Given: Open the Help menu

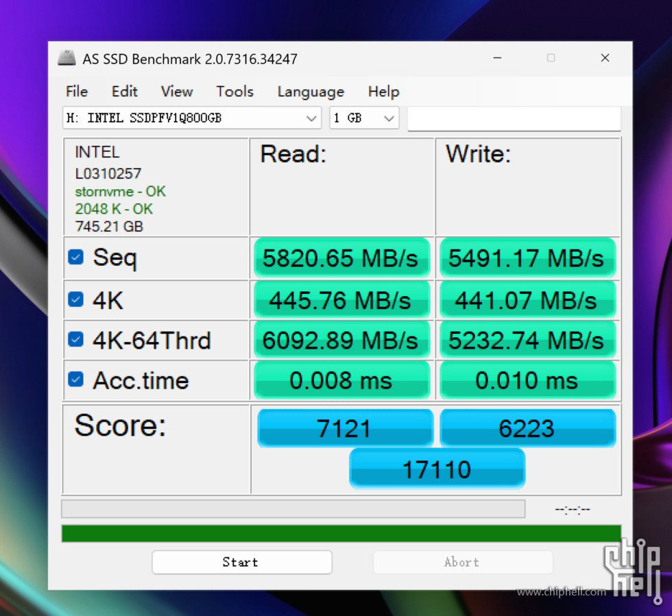Looking at the screenshot, I should pos(383,91).
